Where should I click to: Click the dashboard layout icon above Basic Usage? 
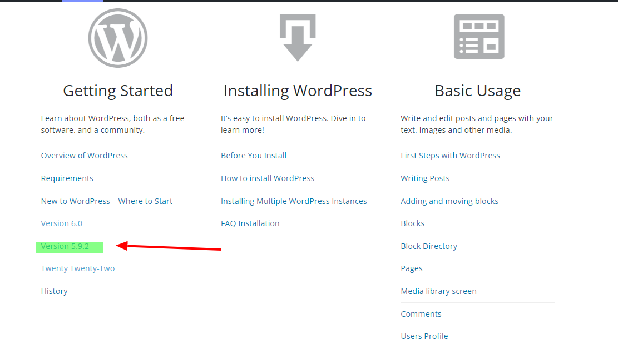pos(478,36)
